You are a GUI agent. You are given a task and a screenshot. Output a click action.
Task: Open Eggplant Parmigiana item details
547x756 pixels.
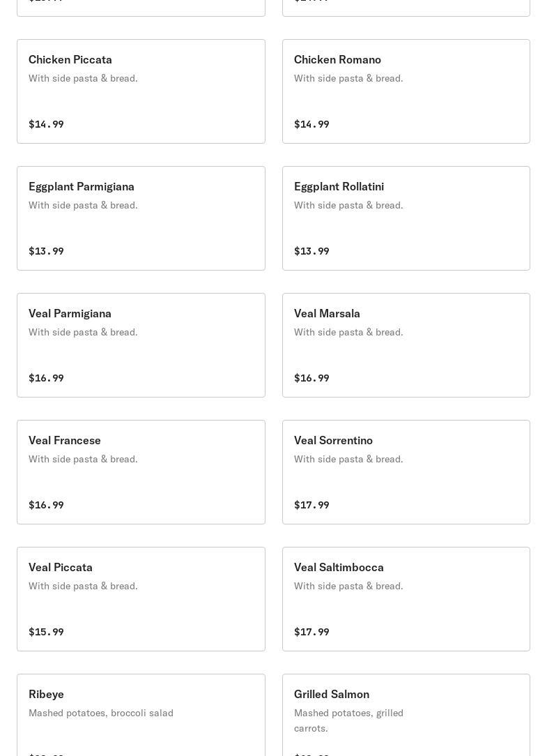pyautogui.click(x=141, y=218)
